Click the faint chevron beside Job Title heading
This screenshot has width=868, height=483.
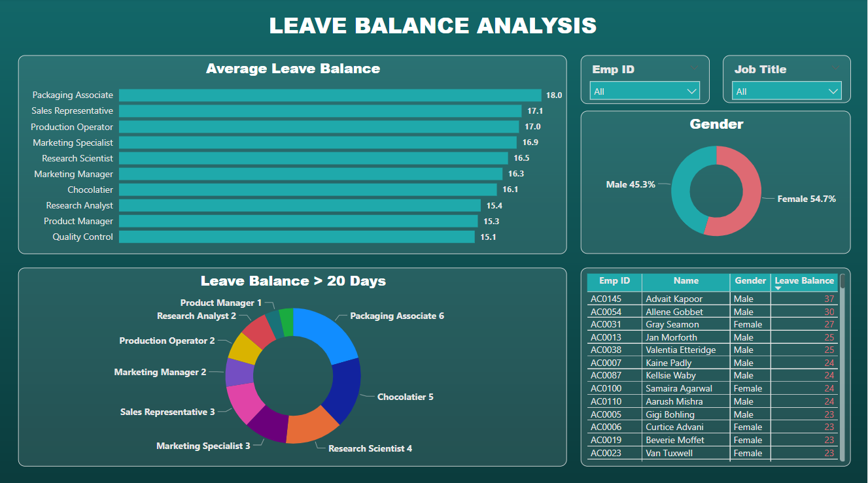pyautogui.click(x=835, y=69)
